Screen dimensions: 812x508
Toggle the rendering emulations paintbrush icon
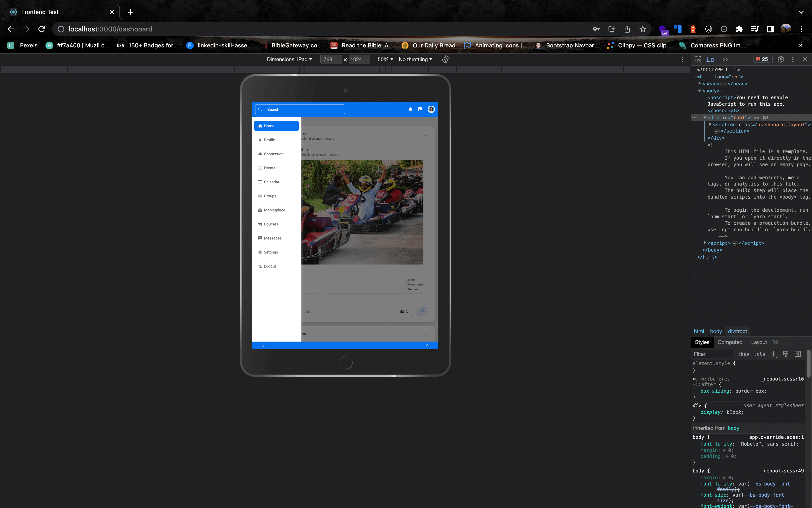[x=785, y=354]
